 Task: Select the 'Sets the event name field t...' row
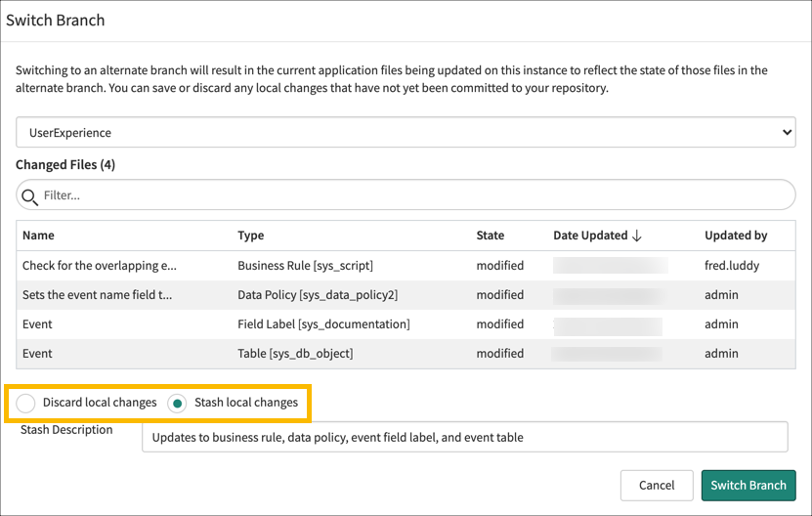tap(406, 295)
